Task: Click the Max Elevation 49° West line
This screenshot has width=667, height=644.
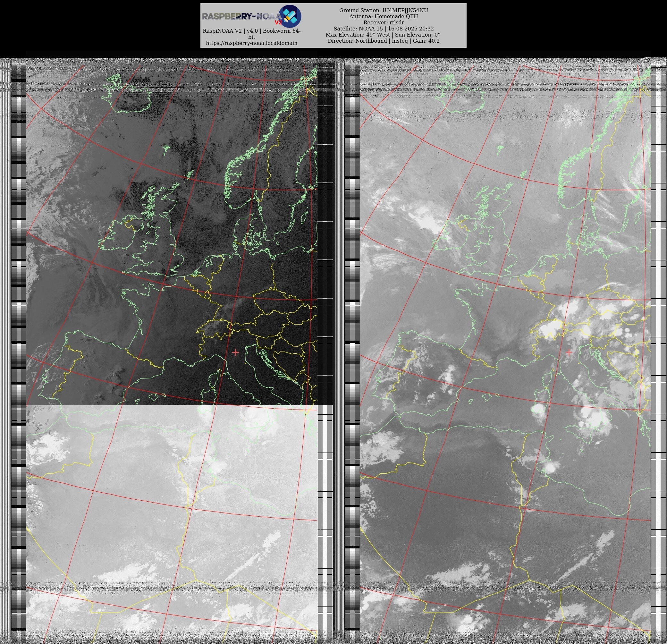Action: click(383, 35)
